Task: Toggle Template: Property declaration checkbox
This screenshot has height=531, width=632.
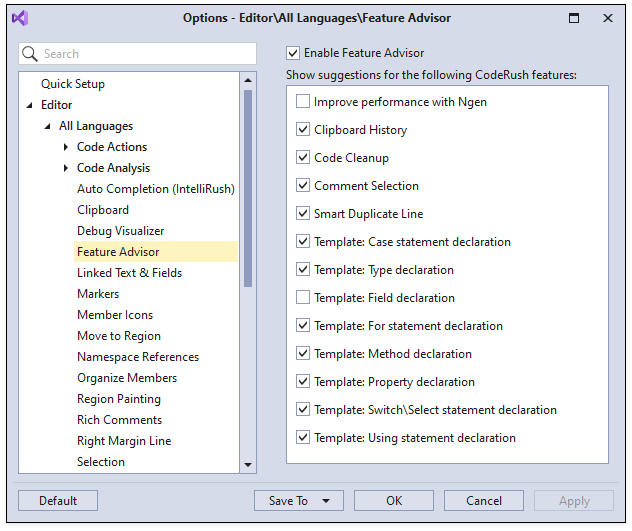Action: click(x=303, y=381)
